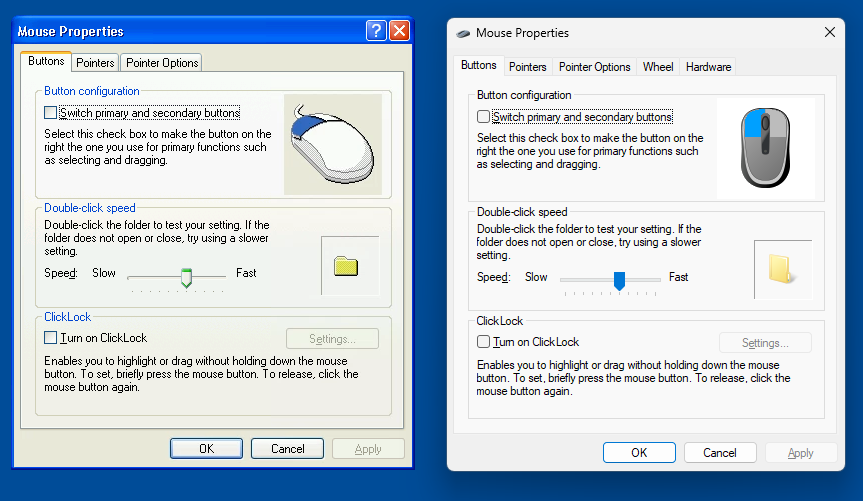Click Cancel in the XP dialog
The width and height of the screenshot is (863, 501).
coord(287,449)
